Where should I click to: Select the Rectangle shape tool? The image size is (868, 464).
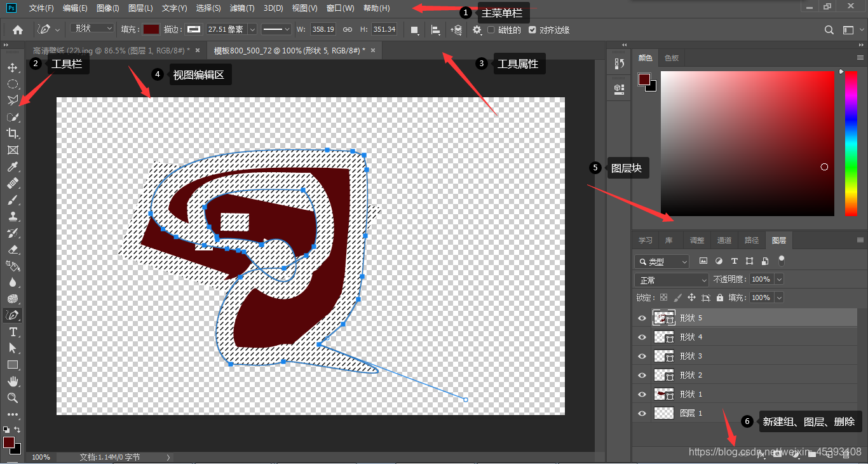[x=12, y=365]
